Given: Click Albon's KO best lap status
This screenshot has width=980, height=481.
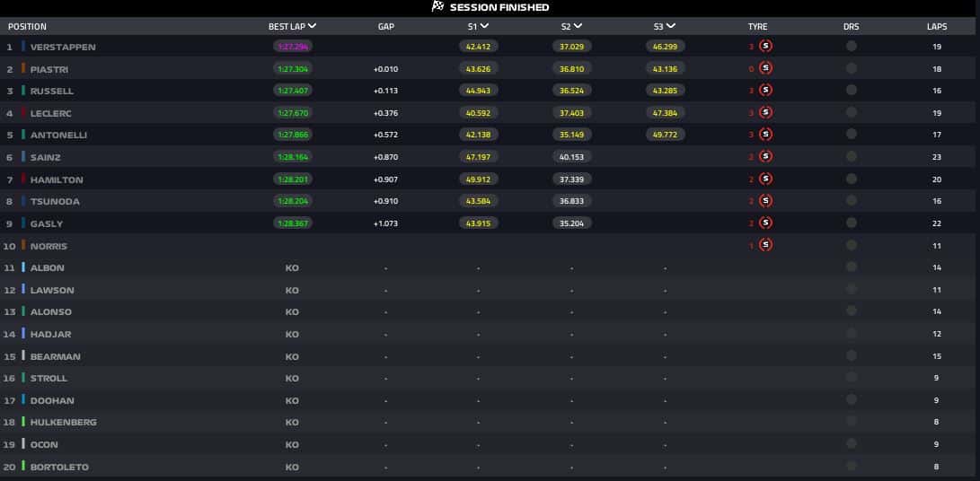Looking at the screenshot, I should 292,268.
